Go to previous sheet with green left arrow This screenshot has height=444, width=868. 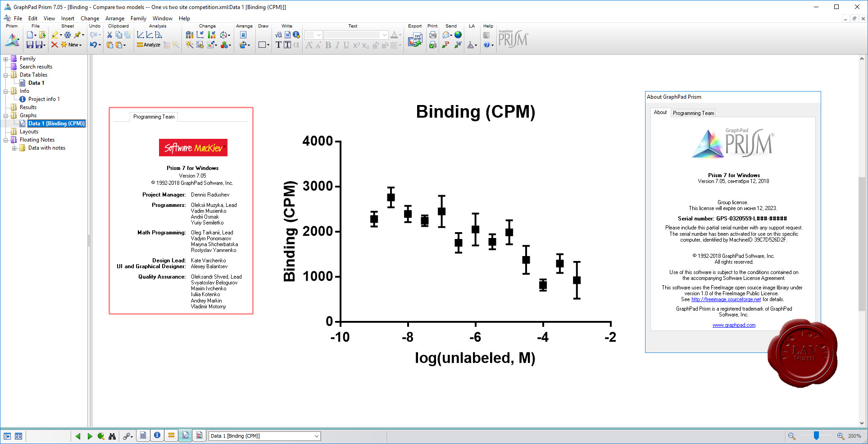tap(78, 436)
